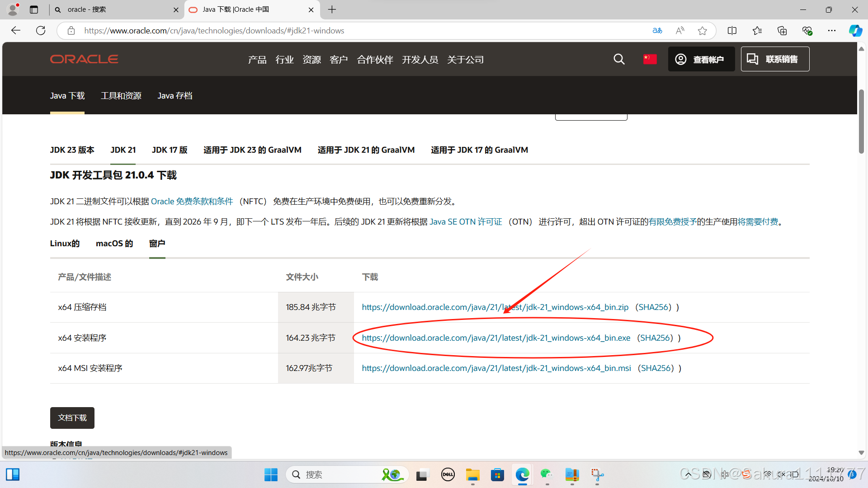Open the translate page icon
Viewport: 868px width, 488px height.
(657, 30)
